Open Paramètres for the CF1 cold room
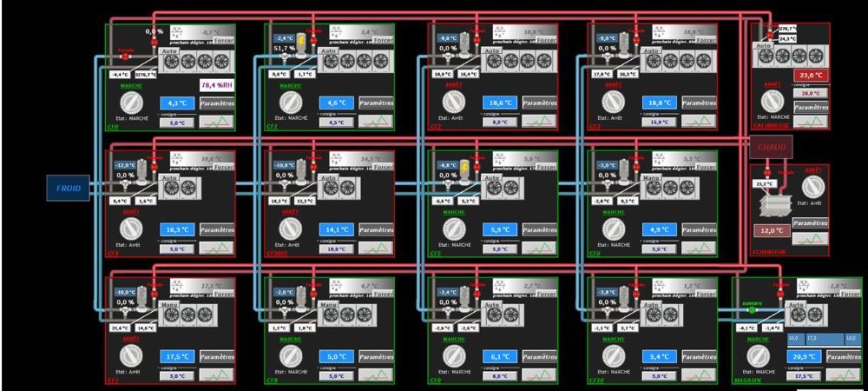868x391 pixels. (x=377, y=103)
